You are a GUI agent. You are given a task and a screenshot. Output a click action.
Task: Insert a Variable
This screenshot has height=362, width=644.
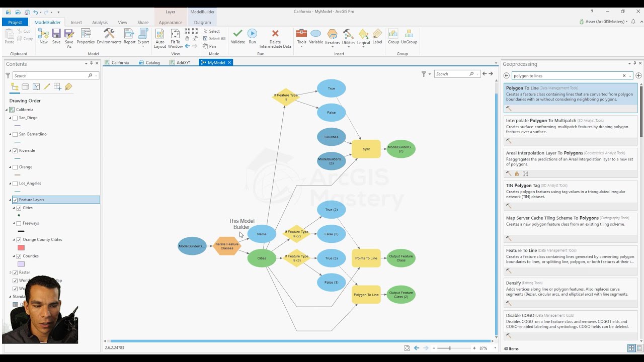[x=316, y=36]
